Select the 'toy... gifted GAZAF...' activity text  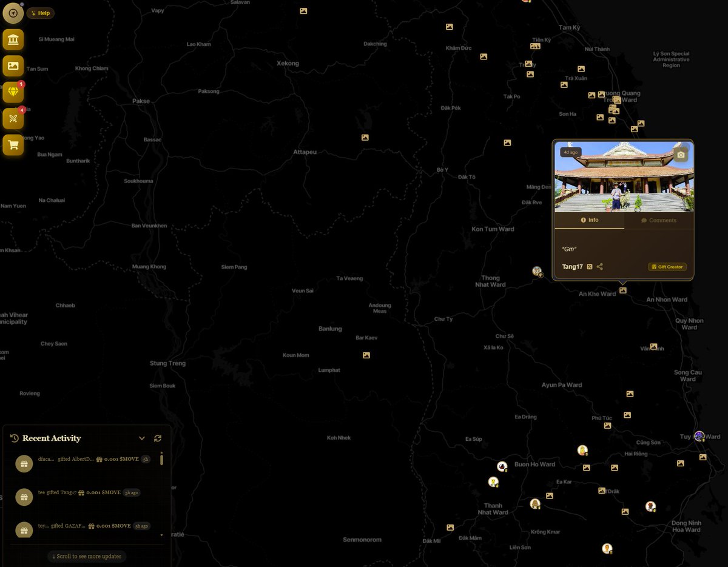coord(62,526)
